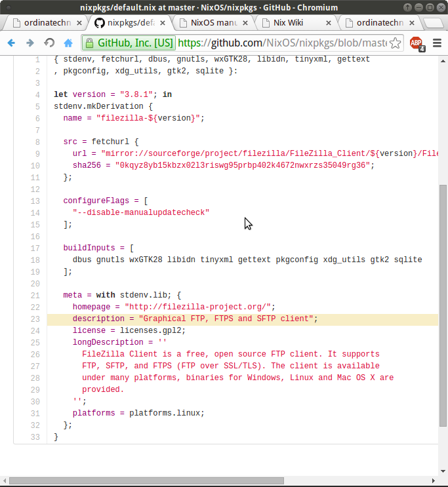Click the highlighted description line text

pyautogui.click(x=195, y=319)
